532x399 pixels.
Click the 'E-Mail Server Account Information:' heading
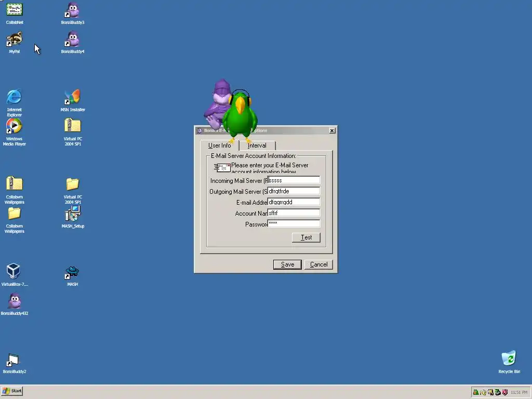(x=254, y=156)
